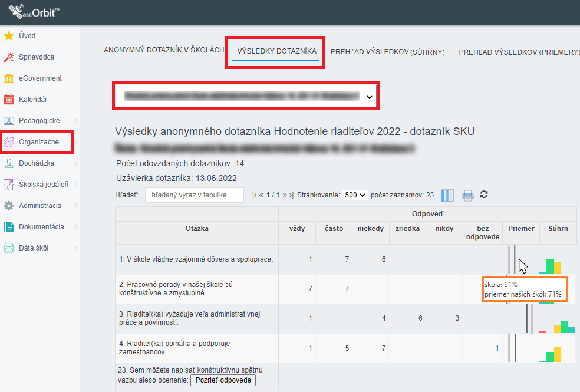This screenshot has height=392, width=580.
Task: Click the Kalendár calendar icon
Action: point(9,100)
